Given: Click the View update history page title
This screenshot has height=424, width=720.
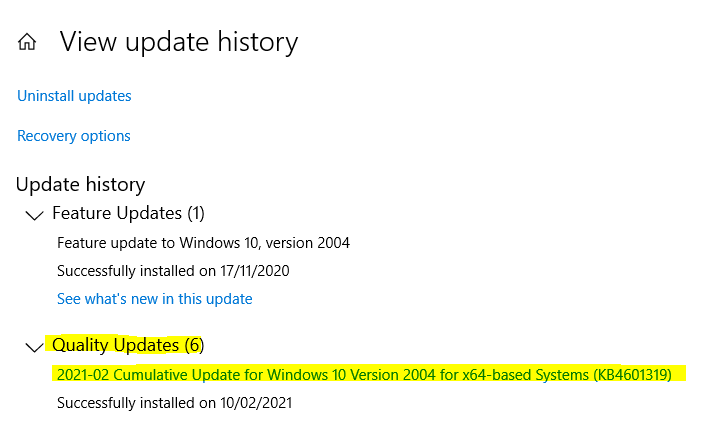Looking at the screenshot, I should point(179,42).
